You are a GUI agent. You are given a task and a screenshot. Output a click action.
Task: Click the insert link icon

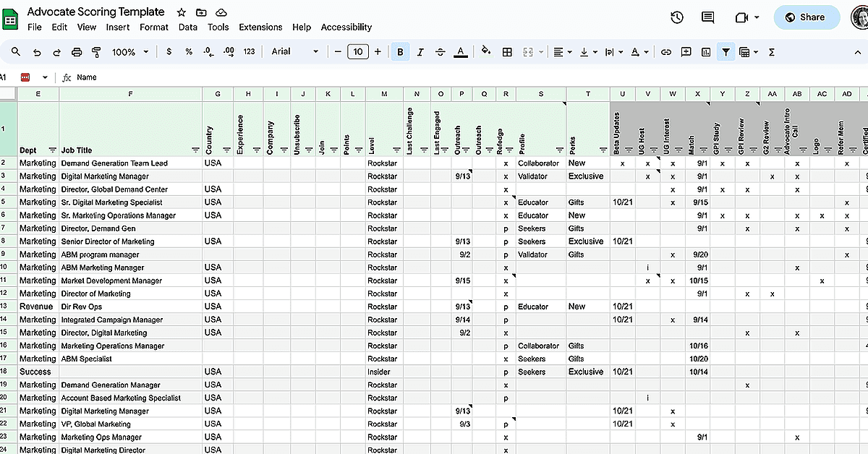coord(666,52)
